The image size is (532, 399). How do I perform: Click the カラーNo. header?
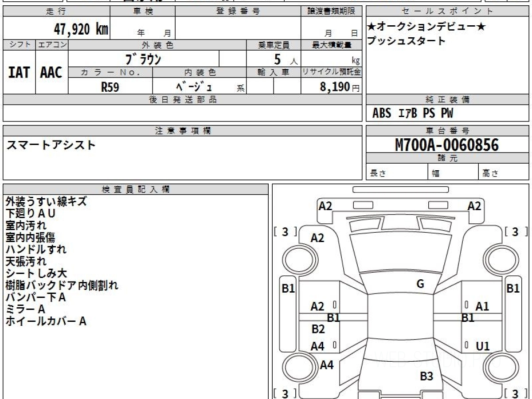110,72
